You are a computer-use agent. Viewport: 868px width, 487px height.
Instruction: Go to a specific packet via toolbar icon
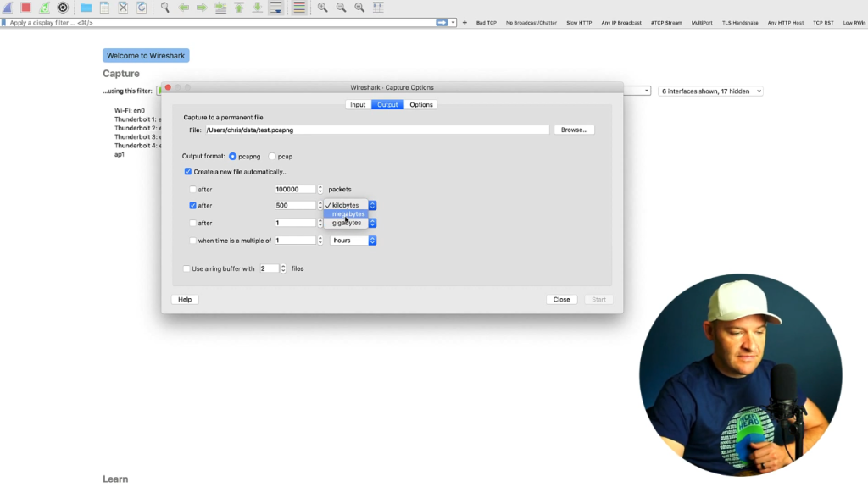click(220, 8)
